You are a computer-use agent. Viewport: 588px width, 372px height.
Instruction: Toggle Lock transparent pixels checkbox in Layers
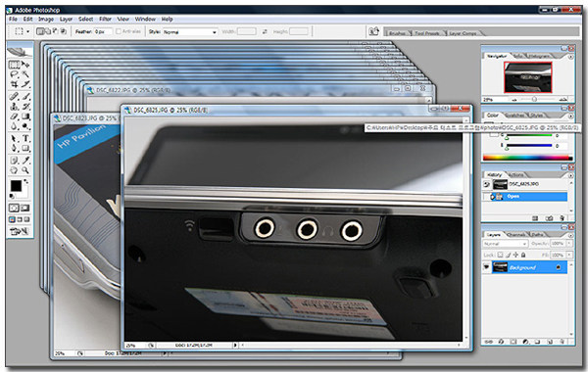pyautogui.click(x=500, y=255)
